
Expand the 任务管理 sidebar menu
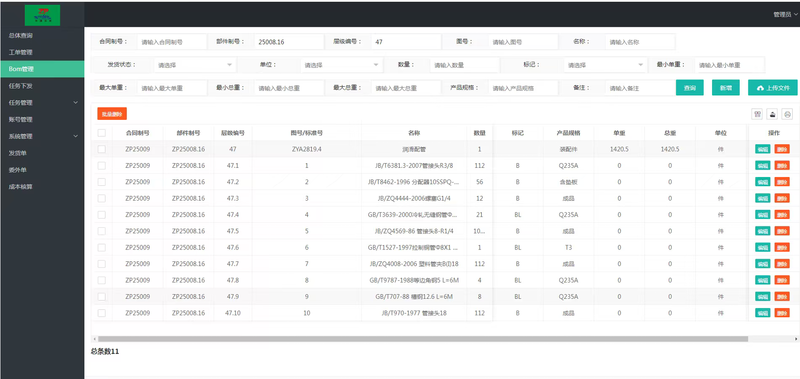42,103
